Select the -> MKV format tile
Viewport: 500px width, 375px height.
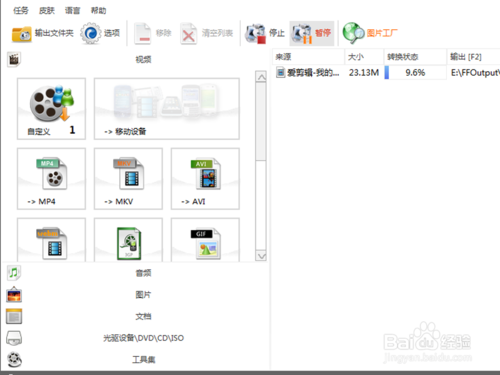128,179
